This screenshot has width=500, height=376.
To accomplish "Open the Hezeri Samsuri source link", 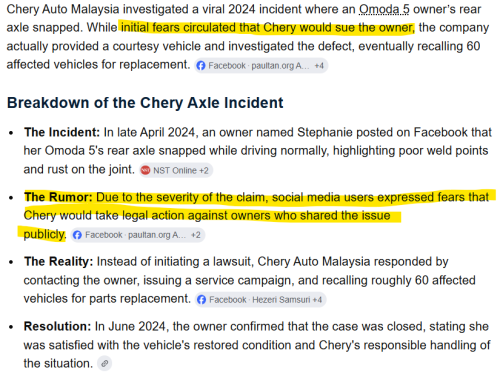I will pyautogui.click(x=281, y=300).
